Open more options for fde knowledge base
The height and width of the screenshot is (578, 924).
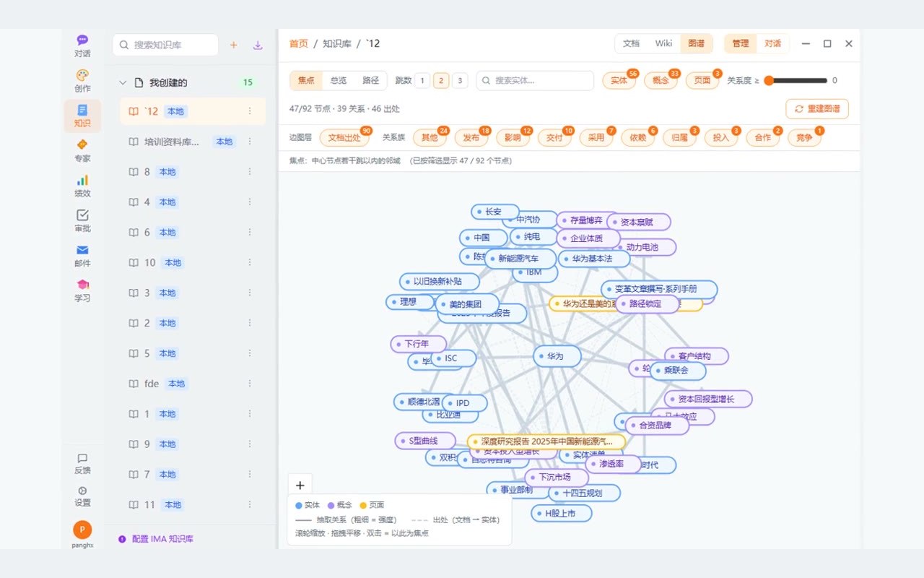tap(250, 384)
